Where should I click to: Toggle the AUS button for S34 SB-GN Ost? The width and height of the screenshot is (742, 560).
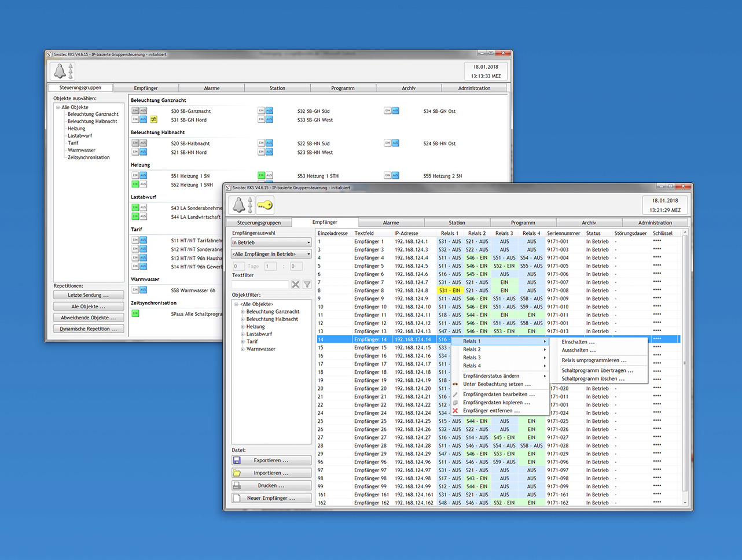click(395, 110)
